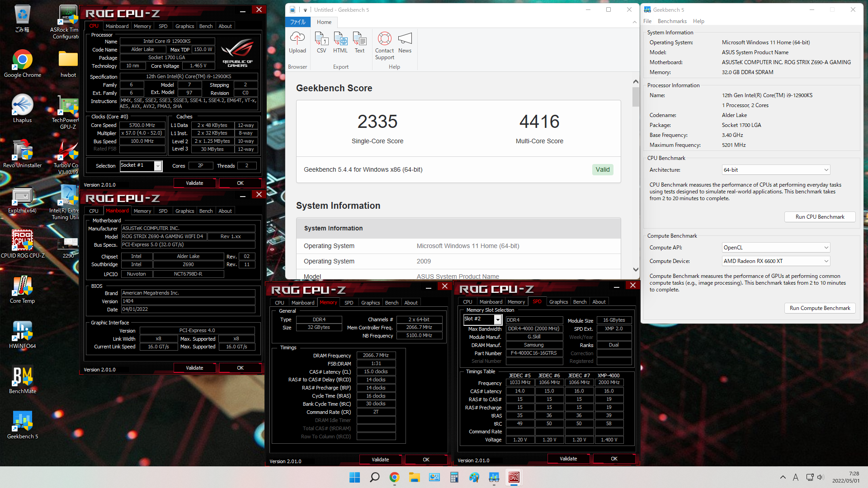Launch the Lhaplus desktop shortcut
868x488 pixels.
(x=23, y=109)
